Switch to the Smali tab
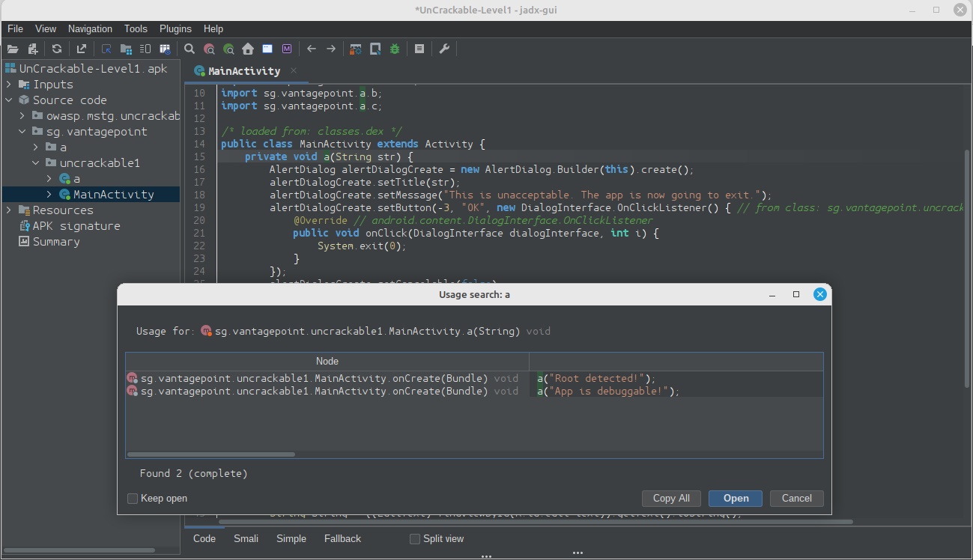 coord(246,539)
